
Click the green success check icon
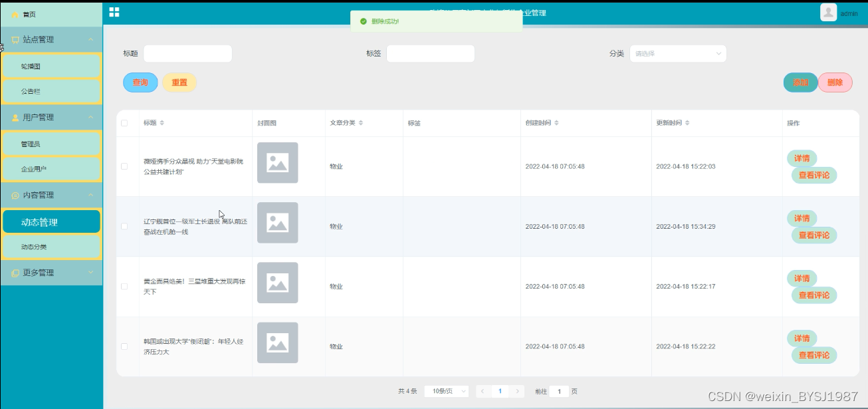click(364, 21)
